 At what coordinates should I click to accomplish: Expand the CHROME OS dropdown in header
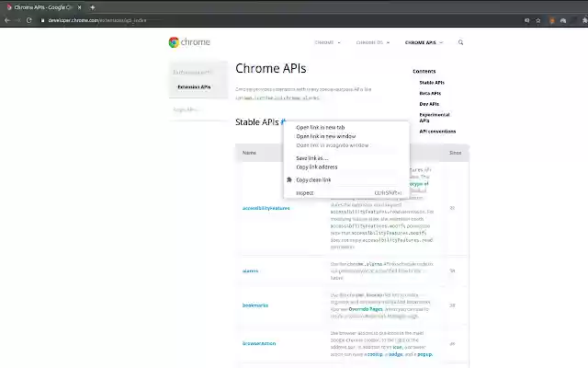click(x=373, y=42)
